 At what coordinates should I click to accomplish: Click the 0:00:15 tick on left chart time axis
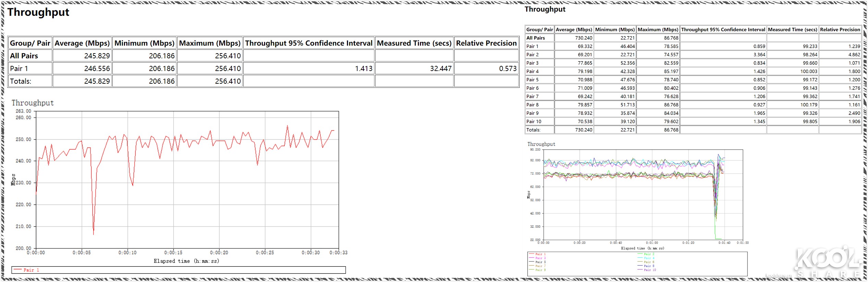click(x=173, y=253)
